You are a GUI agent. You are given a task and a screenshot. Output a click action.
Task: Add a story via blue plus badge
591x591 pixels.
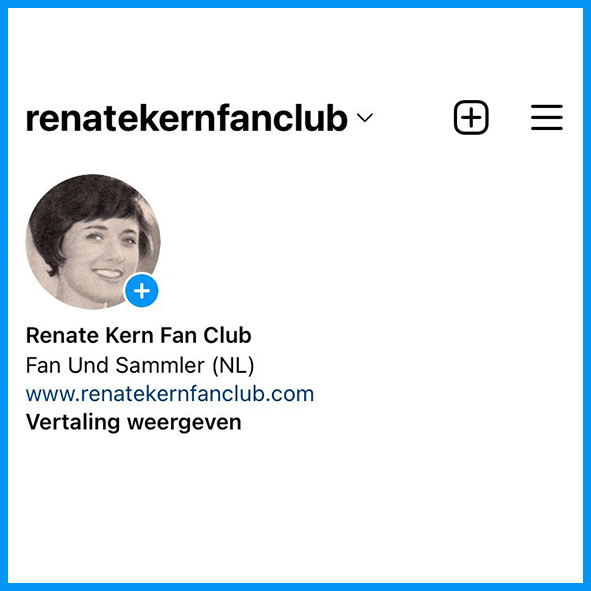(x=142, y=291)
